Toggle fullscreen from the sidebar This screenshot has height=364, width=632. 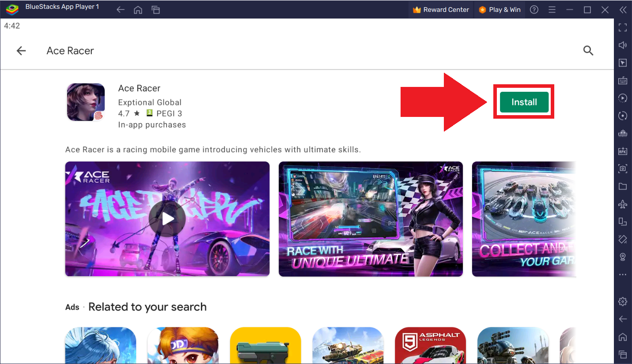pos(623,27)
